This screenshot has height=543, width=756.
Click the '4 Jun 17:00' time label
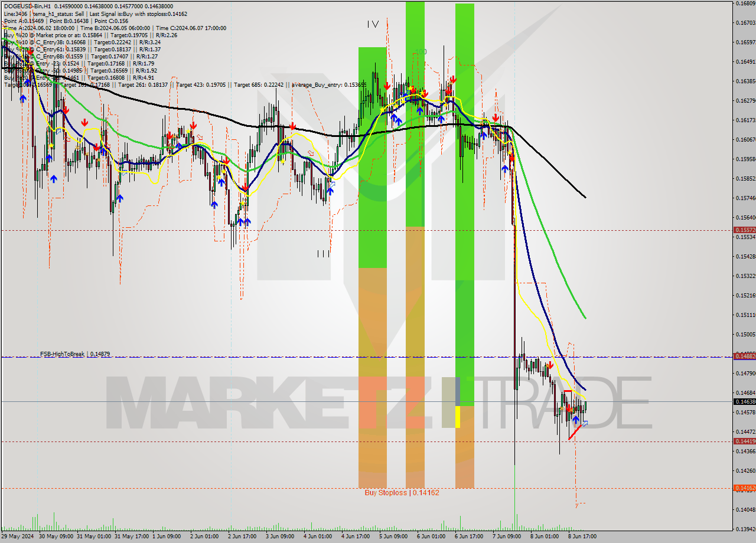(x=356, y=537)
